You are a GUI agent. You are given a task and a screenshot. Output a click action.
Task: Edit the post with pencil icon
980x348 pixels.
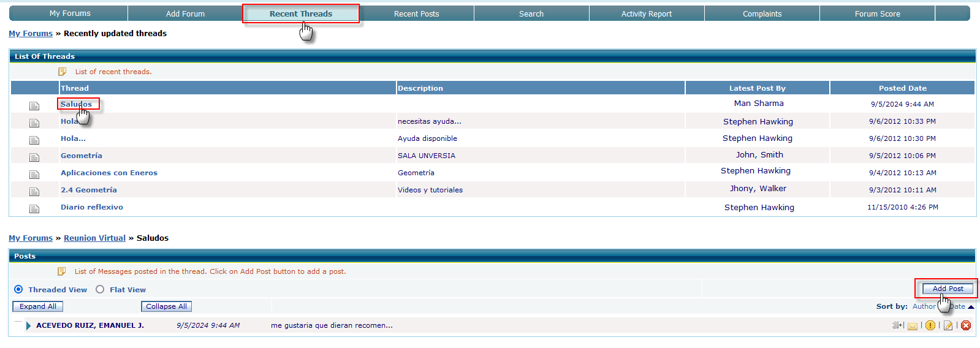click(948, 326)
